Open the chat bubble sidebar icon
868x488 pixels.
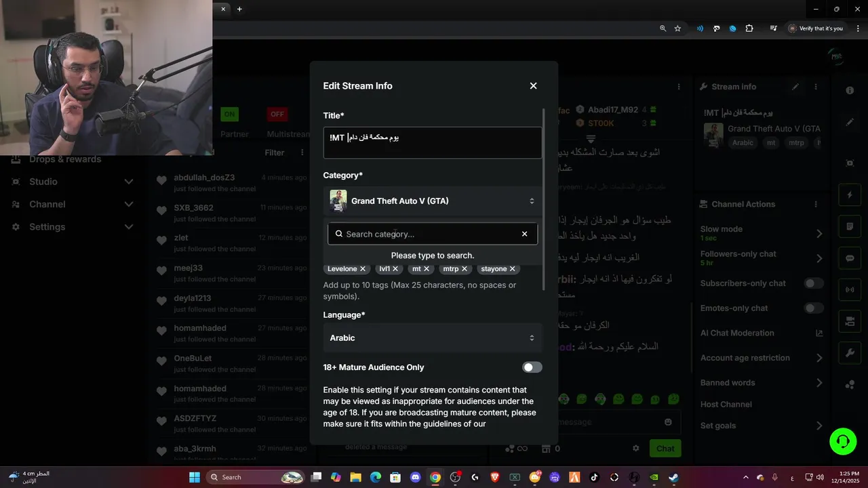(850, 258)
